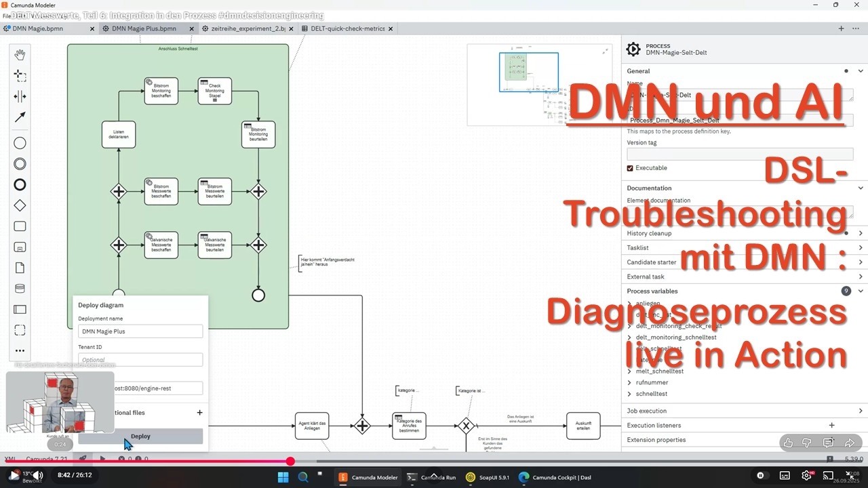
Task: Open XML view in status bar
Action: click(10, 459)
